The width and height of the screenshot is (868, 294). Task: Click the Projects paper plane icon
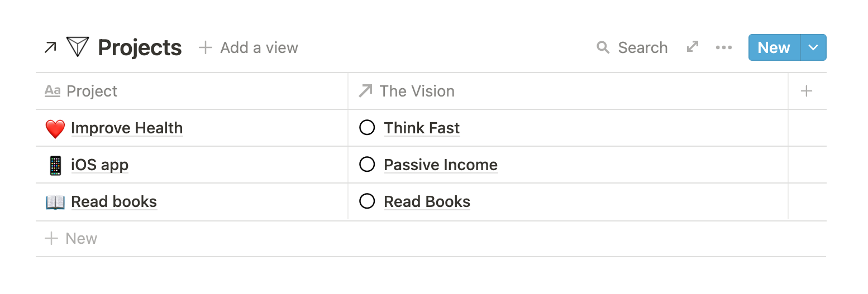tap(78, 47)
